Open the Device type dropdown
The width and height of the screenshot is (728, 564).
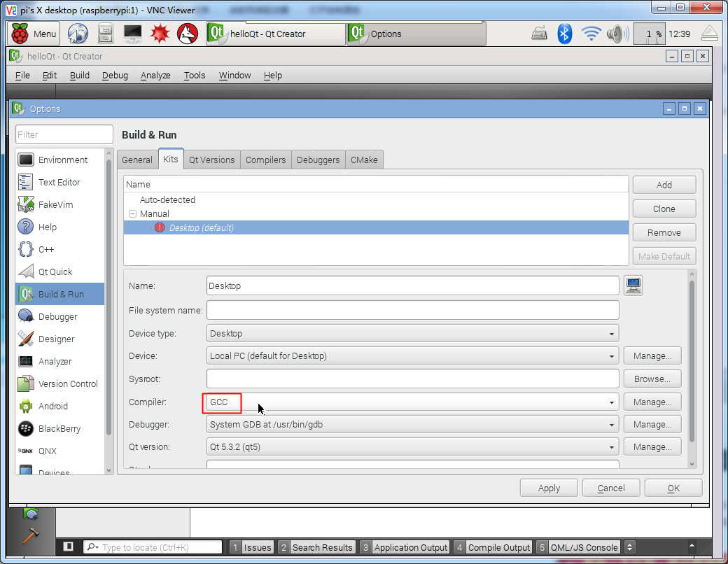[413, 333]
